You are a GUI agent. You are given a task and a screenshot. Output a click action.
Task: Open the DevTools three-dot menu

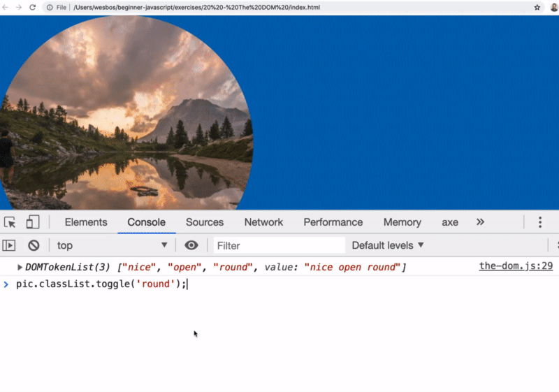coord(540,222)
